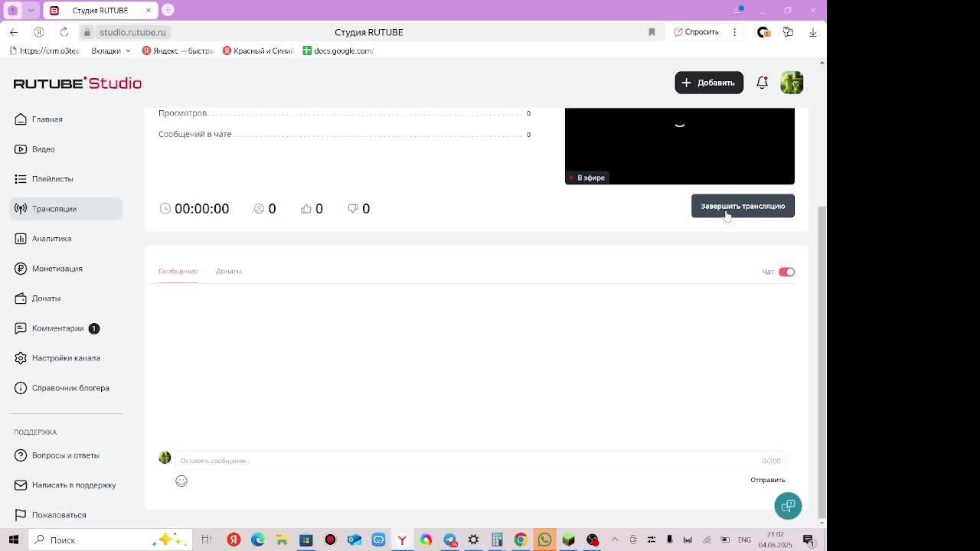
Task: Click the Вопросы и ответы question icon
Action: (x=21, y=455)
